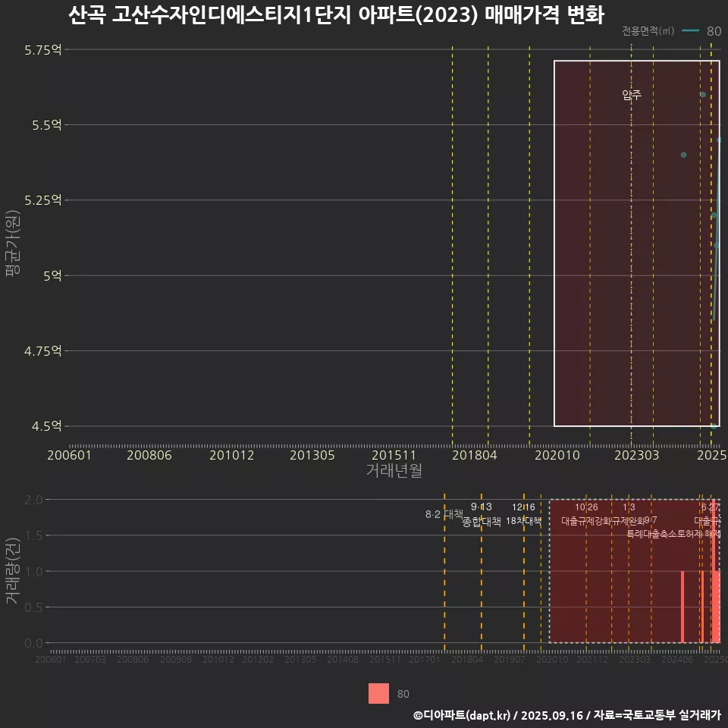Click the 특례대출축소 annotation text
Image resolution: width=728 pixels, height=728 pixels.
(x=650, y=534)
